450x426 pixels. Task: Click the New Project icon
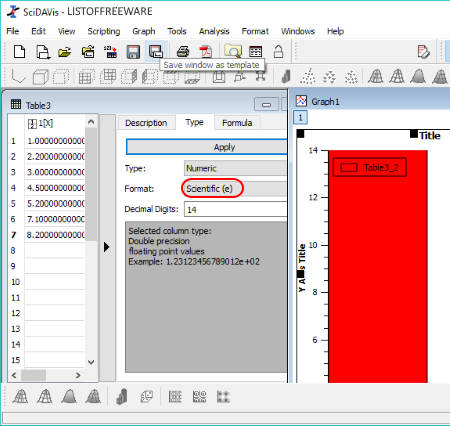(19, 52)
